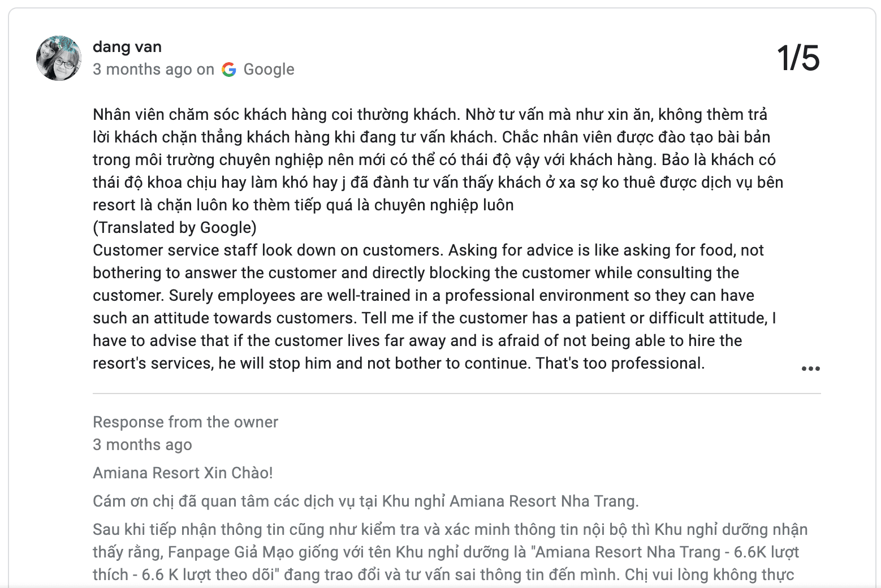Click the 'Amiana Resort Xin Chào!' greeting line

pos(183,473)
